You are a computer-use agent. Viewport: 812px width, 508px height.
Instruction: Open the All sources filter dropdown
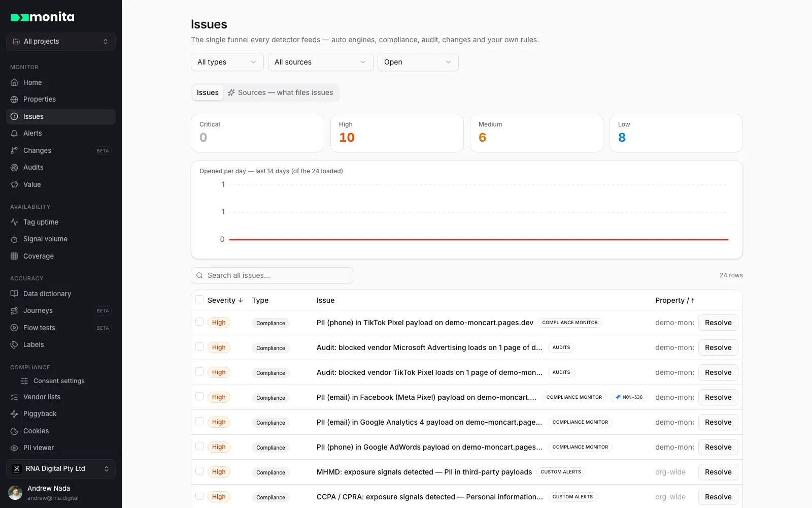[321, 62]
